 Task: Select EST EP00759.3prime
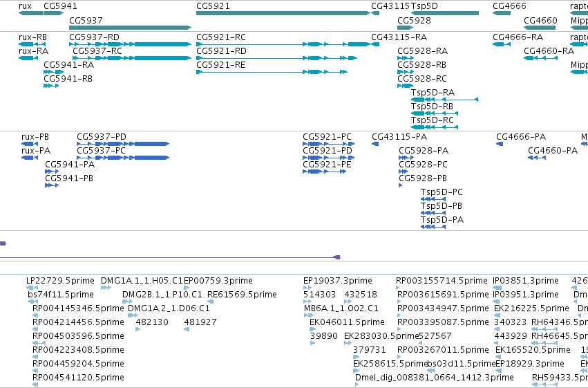tap(218, 281)
